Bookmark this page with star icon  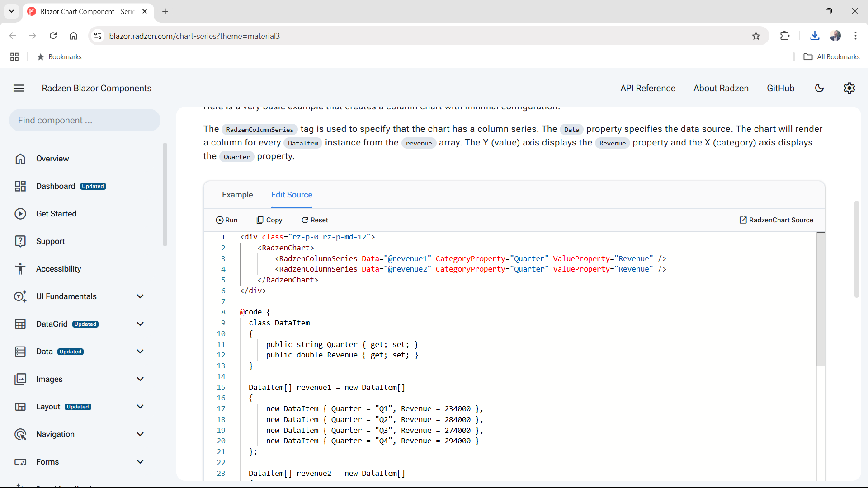pos(756,36)
